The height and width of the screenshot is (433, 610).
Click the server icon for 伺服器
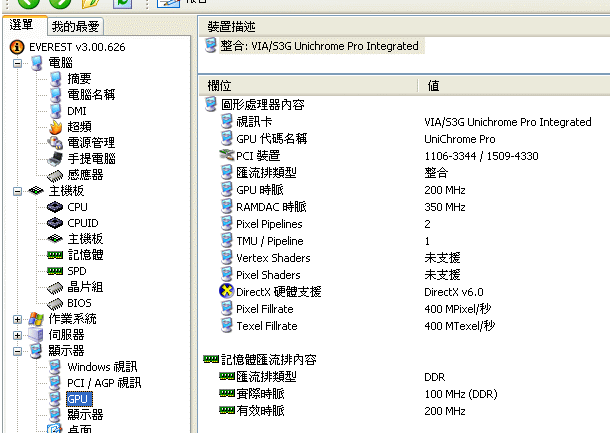pos(36,335)
